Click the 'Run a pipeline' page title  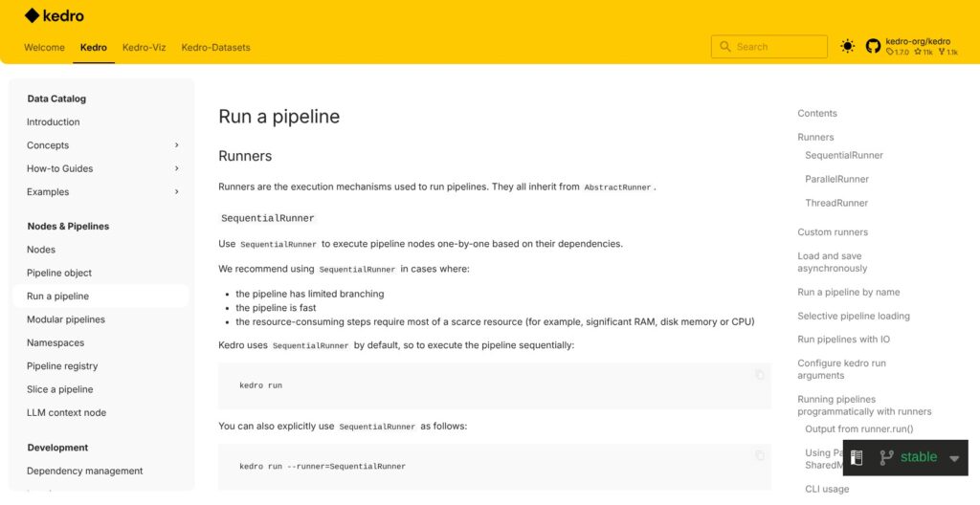pos(278,117)
